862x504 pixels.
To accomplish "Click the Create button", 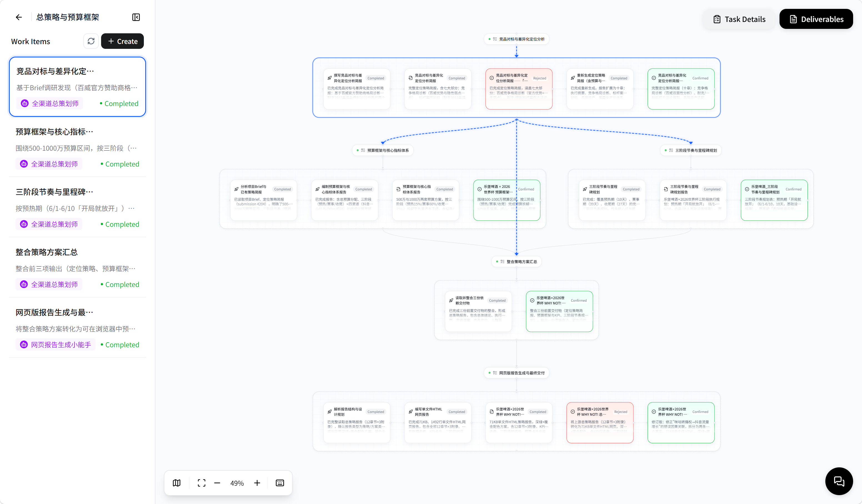I will tap(122, 41).
